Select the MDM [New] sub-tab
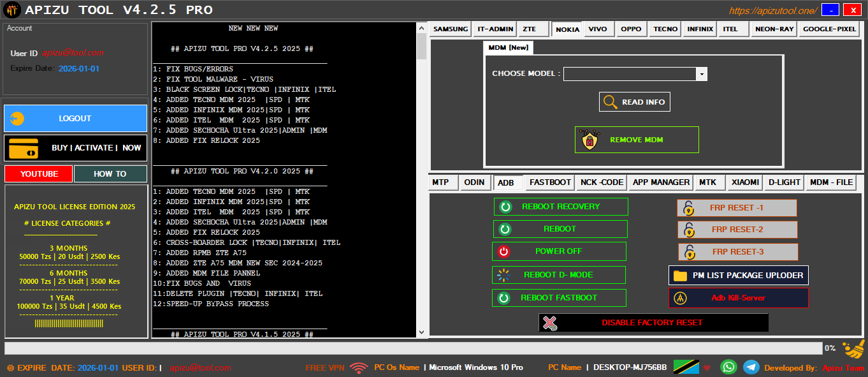 (507, 48)
